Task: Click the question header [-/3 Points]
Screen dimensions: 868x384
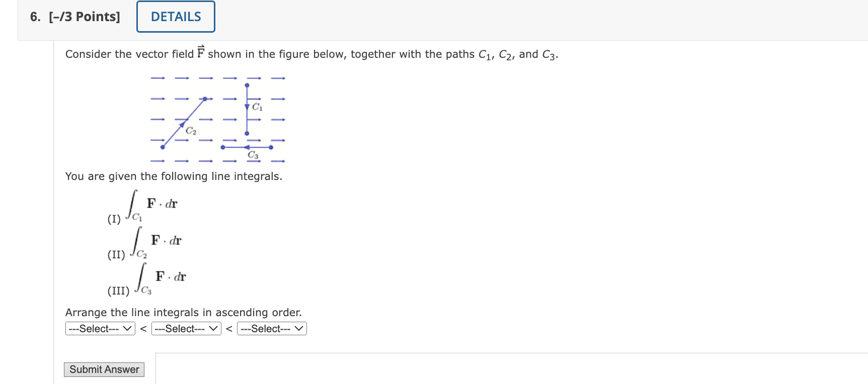Action: click(x=86, y=16)
